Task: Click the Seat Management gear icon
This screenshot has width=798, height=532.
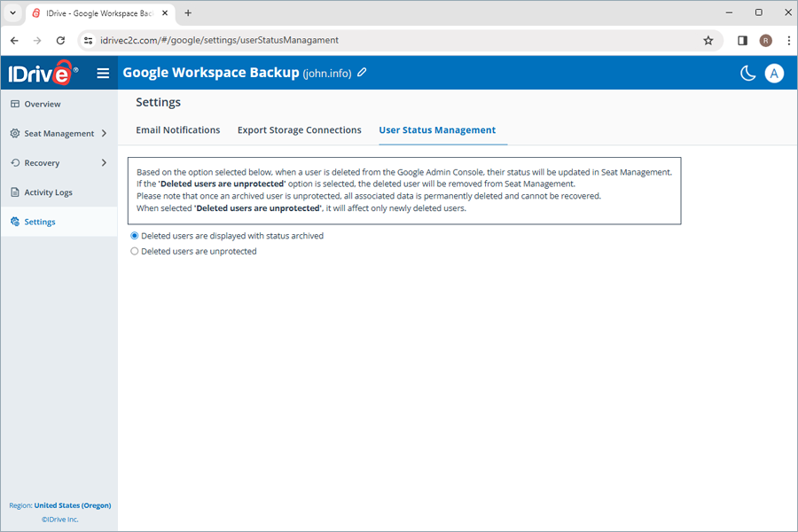Action: [x=14, y=133]
